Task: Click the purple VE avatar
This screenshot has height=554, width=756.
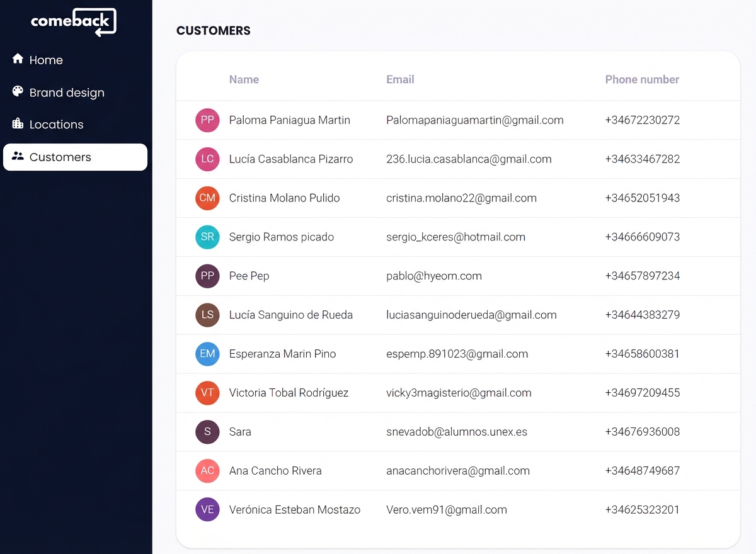Action: [207, 510]
